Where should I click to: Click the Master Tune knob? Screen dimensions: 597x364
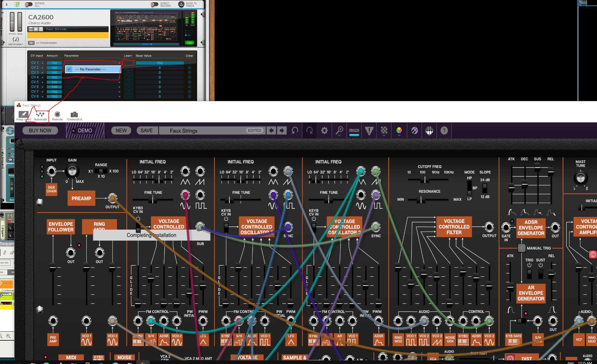pyautogui.click(x=581, y=178)
